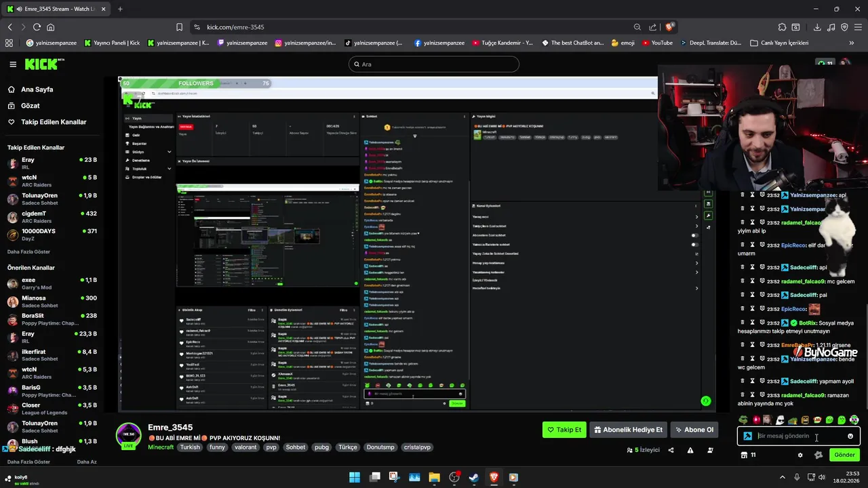Open chat settings gear icon
The image size is (868, 488).
click(800, 455)
